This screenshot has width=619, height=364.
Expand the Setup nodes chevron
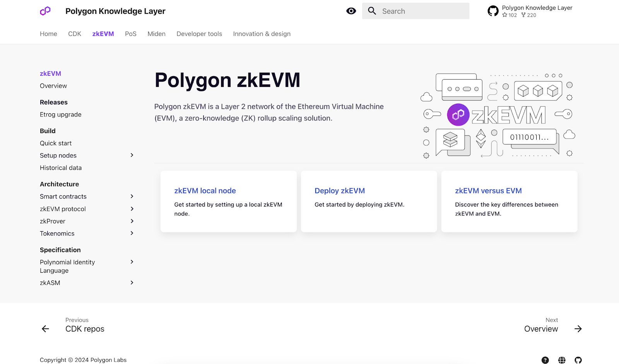point(132,155)
